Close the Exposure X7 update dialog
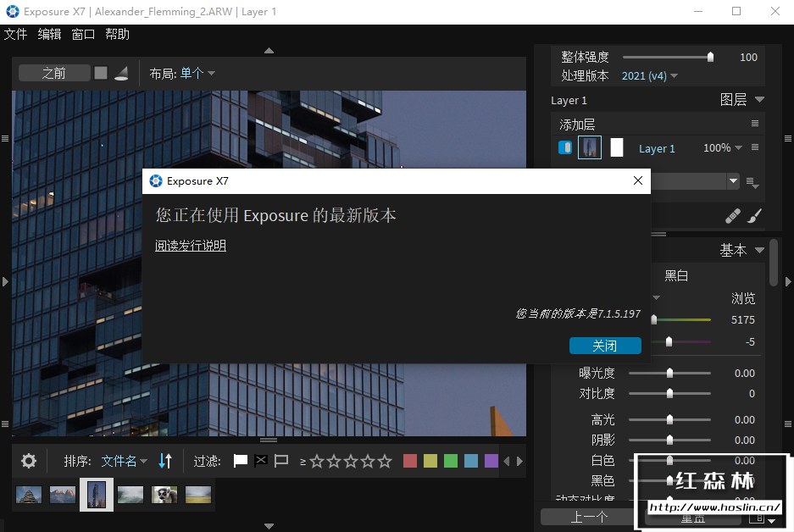The width and height of the screenshot is (794, 532). pyautogui.click(x=638, y=180)
